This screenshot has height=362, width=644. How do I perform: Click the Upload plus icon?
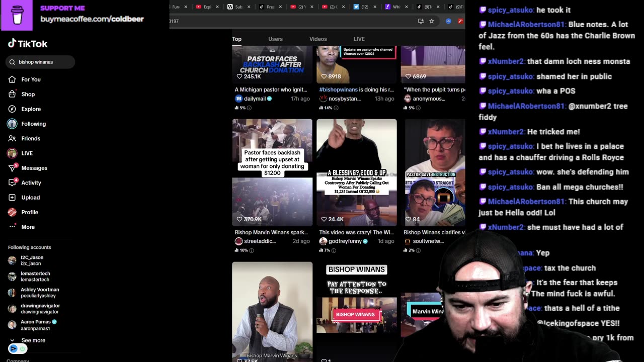pos(12,197)
